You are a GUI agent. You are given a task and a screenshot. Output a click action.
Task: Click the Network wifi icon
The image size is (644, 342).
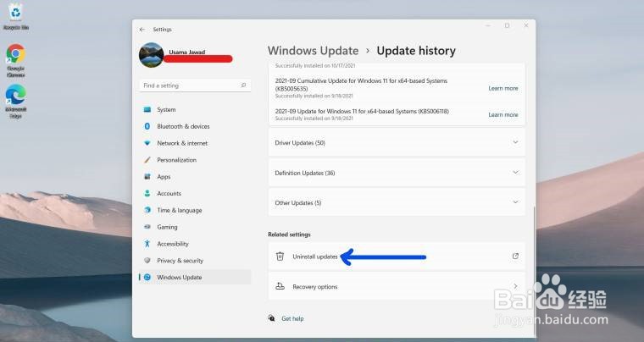[147, 143]
